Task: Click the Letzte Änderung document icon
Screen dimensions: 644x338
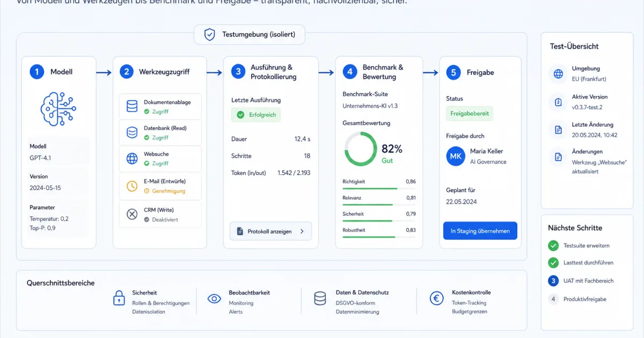Action: (558, 130)
